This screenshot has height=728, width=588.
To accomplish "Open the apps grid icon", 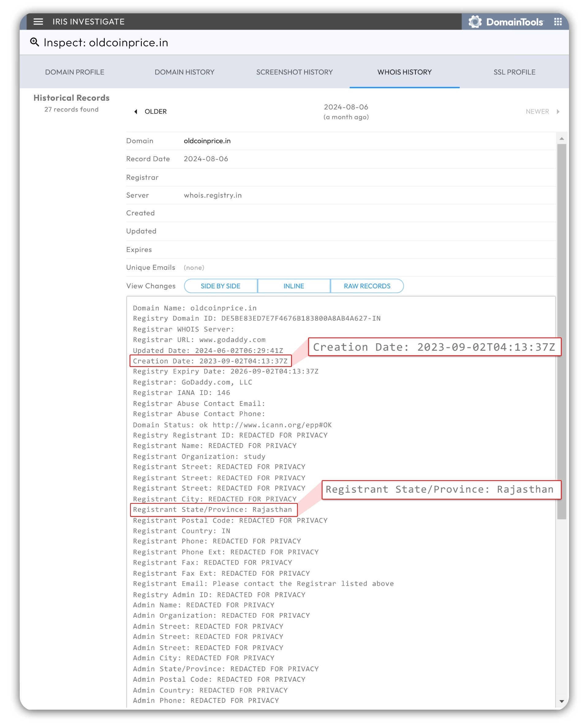I will pos(558,22).
